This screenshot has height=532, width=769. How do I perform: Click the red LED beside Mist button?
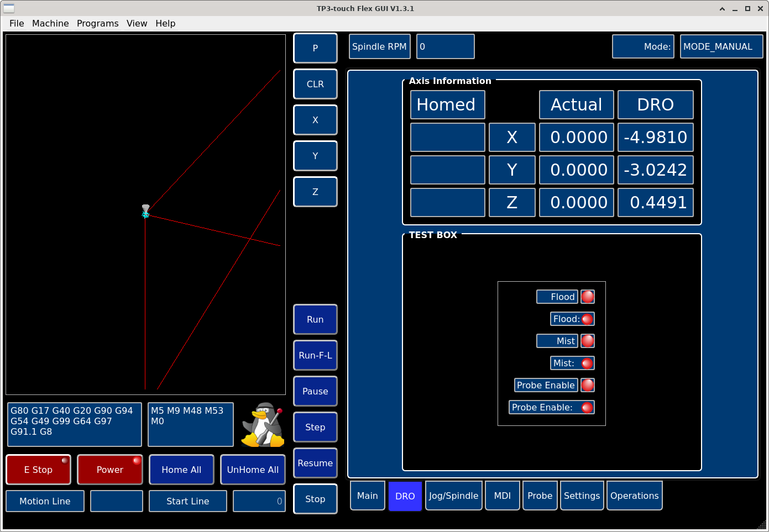[x=588, y=341]
